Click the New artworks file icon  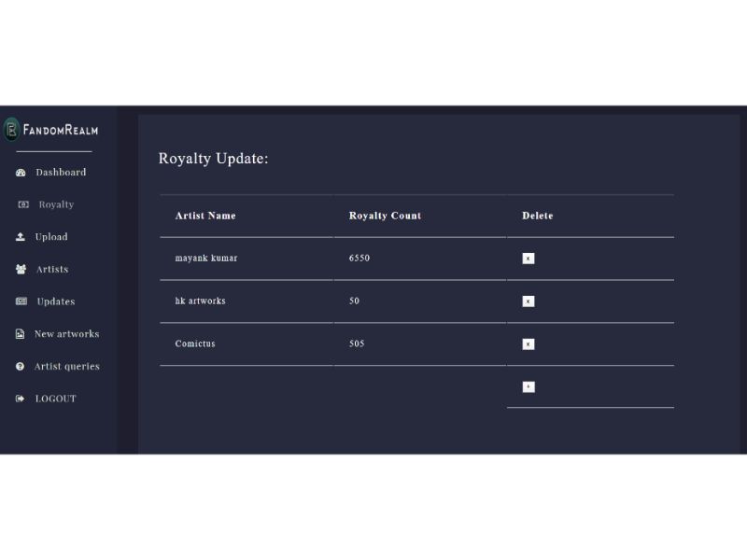point(21,334)
